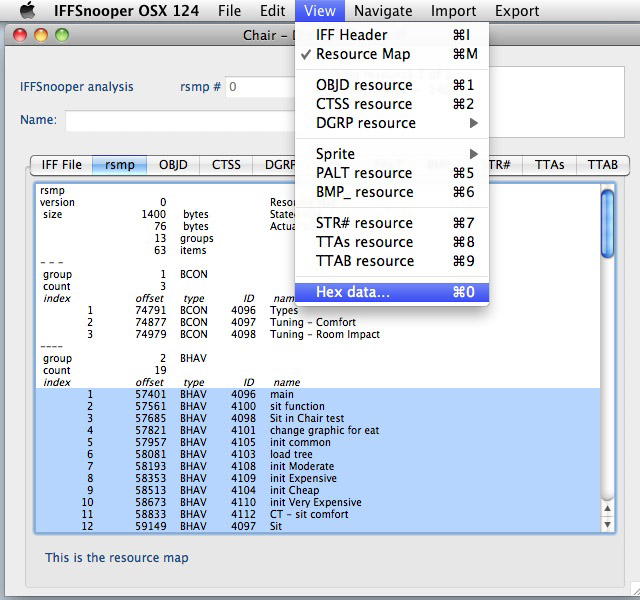The image size is (640, 600).
Task: Select CTSS resource menu item
Action: click(392, 104)
